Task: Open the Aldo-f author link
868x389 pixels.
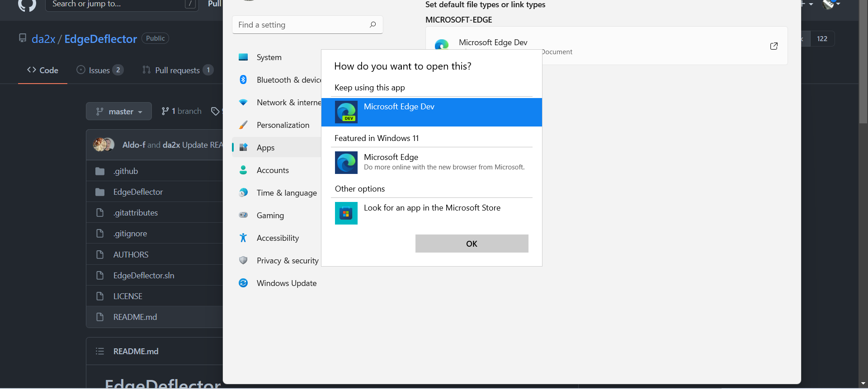Action: point(134,145)
